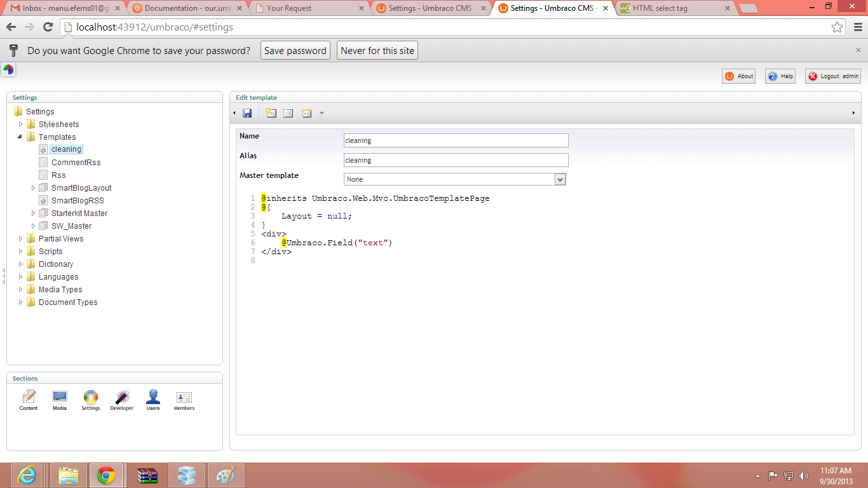This screenshot has height=488, width=868.
Task: Expand the SW_Master template node
Action: (x=33, y=226)
